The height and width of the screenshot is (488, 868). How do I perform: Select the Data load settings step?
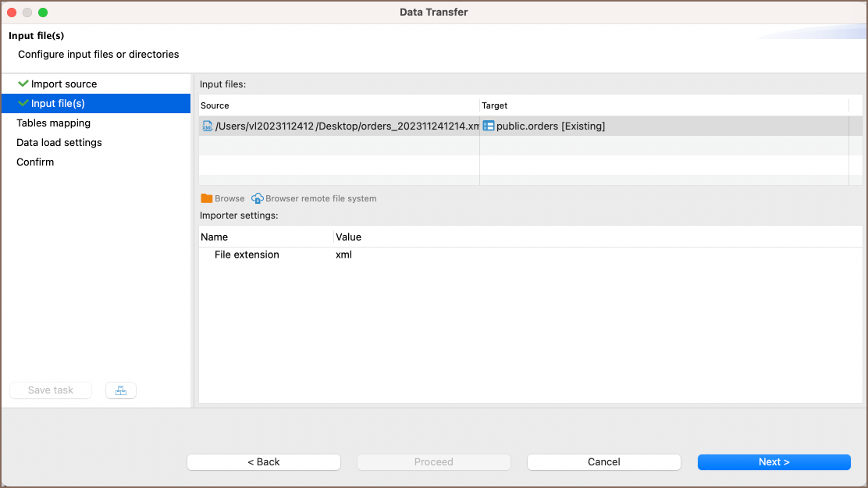point(59,142)
